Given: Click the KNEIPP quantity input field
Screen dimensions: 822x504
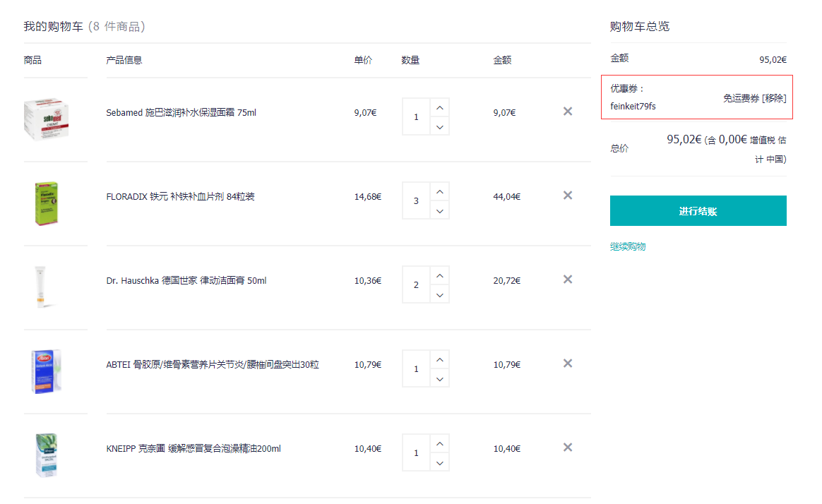Looking at the screenshot, I should coord(416,452).
